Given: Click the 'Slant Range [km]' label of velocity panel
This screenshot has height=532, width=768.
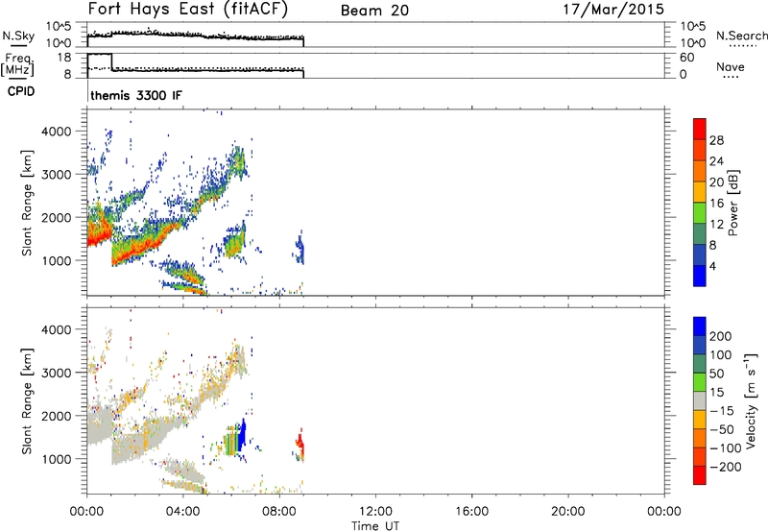Looking at the screenshot, I should (27, 401).
